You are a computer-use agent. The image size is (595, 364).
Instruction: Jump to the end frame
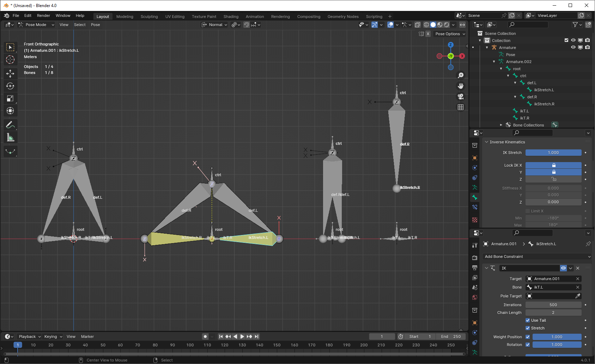pos(256,337)
